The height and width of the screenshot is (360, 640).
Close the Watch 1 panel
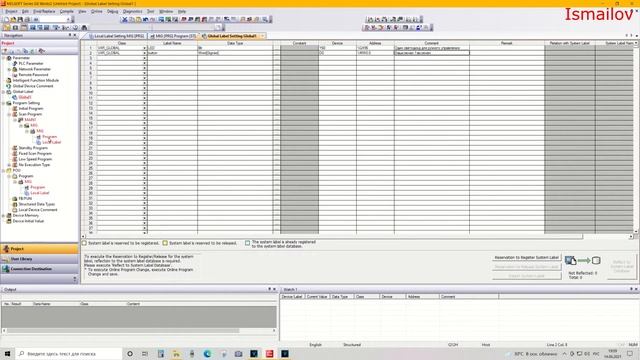pos(636,289)
